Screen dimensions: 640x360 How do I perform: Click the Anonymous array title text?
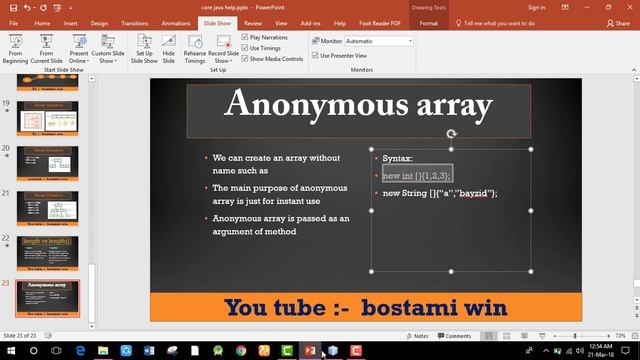[358, 105]
